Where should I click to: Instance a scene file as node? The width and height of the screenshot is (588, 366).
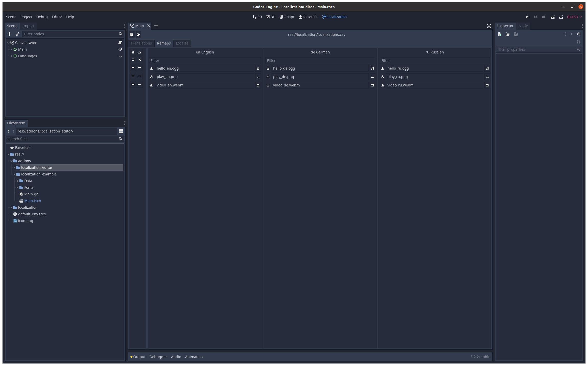[18, 34]
